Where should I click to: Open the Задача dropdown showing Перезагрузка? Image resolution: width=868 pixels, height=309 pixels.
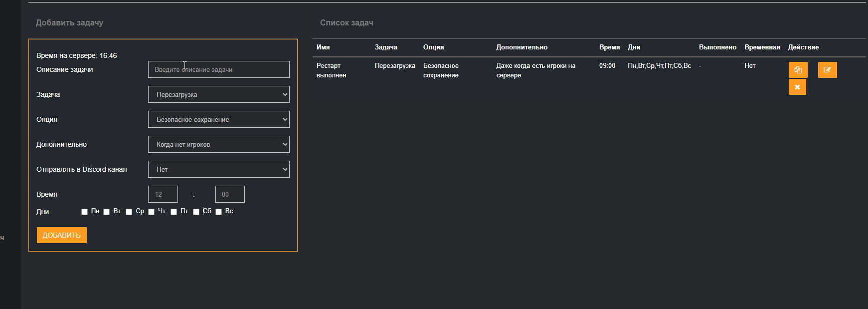click(218, 94)
